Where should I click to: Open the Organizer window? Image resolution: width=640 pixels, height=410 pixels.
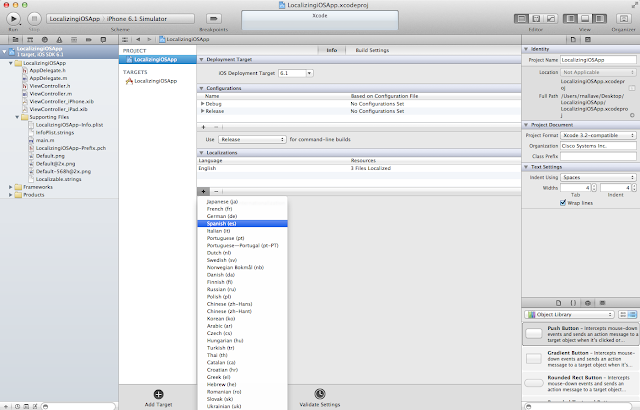point(623,19)
